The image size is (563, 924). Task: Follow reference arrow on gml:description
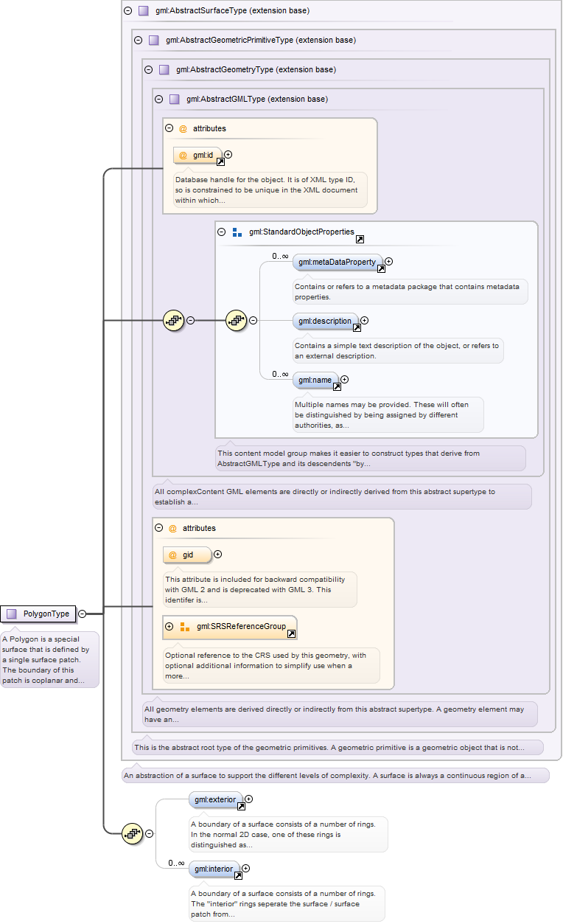click(357, 327)
